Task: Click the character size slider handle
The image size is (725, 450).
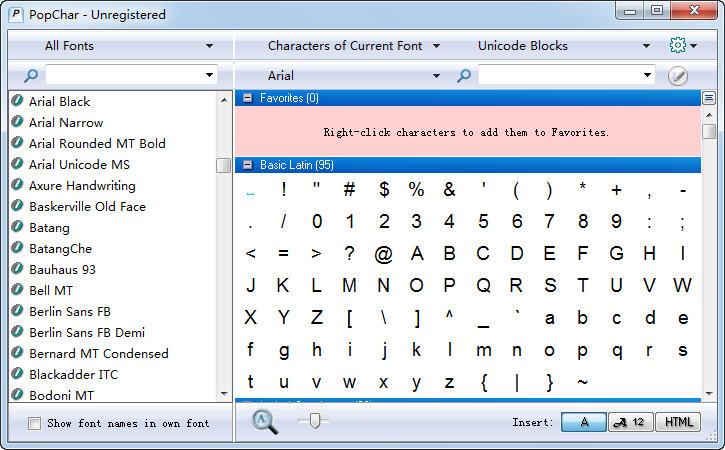Action: tap(314, 420)
